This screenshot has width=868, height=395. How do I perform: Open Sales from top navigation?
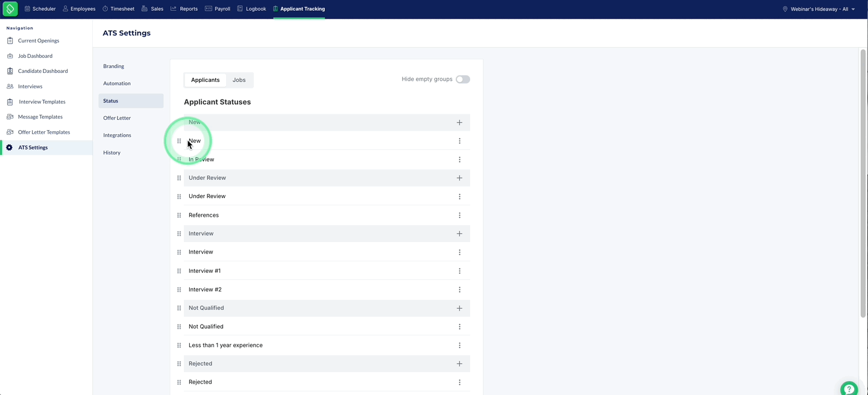(153, 9)
